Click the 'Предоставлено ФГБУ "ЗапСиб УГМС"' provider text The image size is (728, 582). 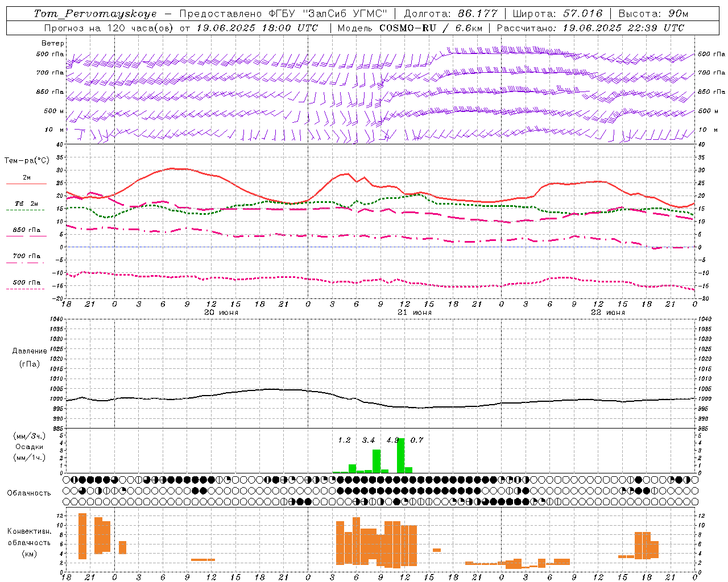283,14
